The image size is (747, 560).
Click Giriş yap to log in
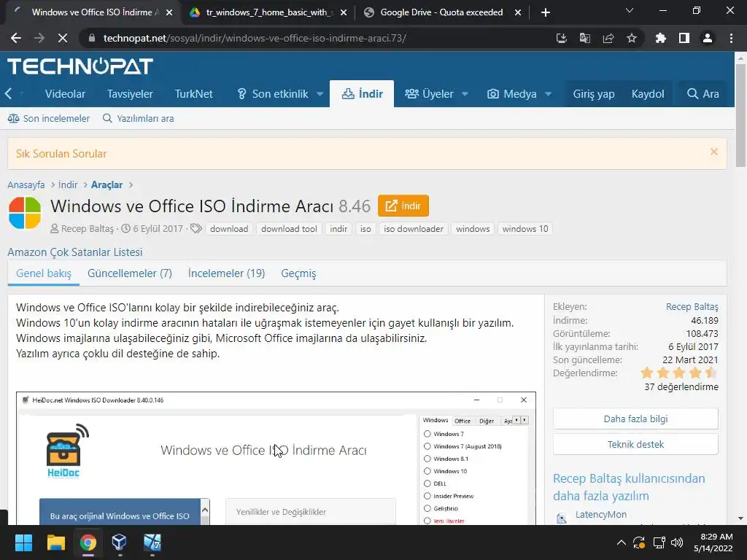tap(594, 94)
